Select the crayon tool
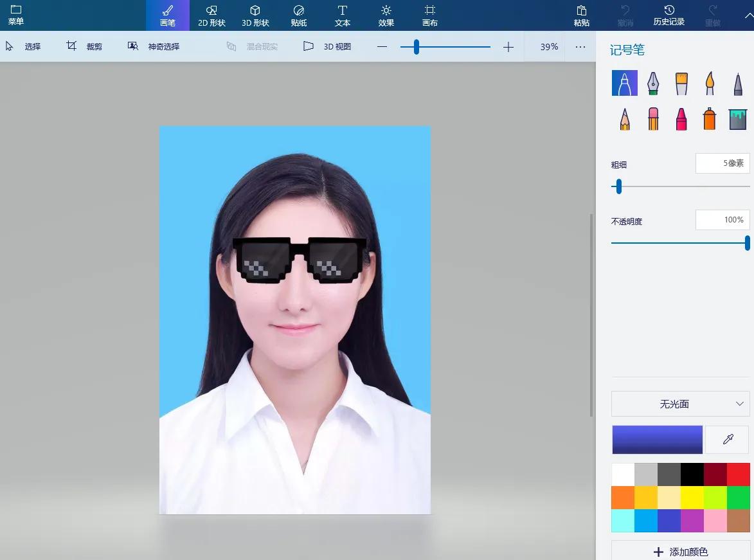754x560 pixels. point(681,118)
